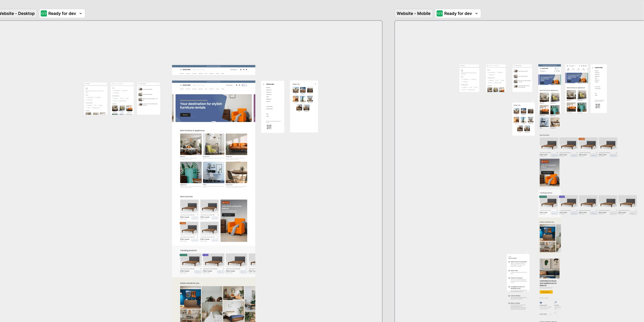Image resolution: width=644 pixels, height=322 pixels.
Task: Close the desktop Select city panel
Action: pyautogui.click(x=315, y=84)
